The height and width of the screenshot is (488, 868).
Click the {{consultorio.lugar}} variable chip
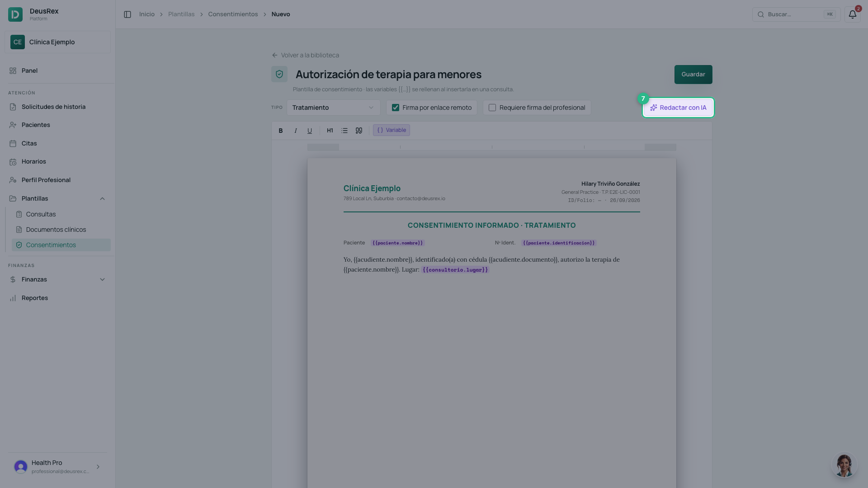tap(455, 270)
